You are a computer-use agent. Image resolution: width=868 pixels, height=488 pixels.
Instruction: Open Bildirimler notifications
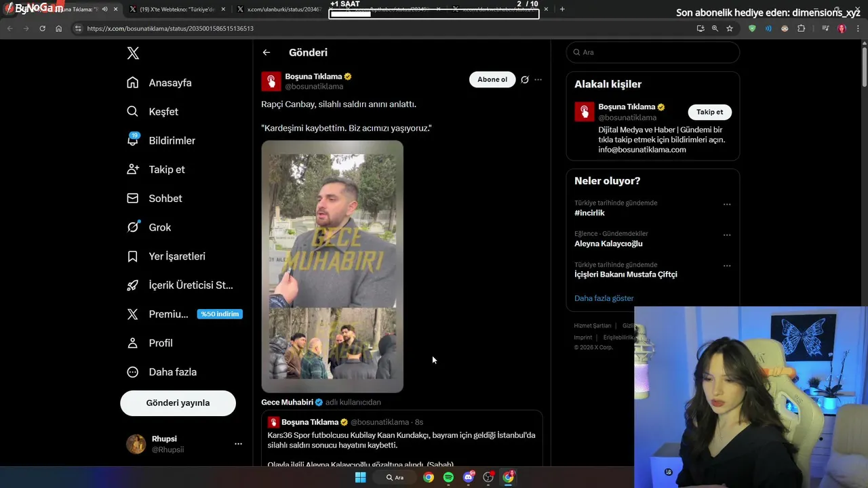coord(161,140)
